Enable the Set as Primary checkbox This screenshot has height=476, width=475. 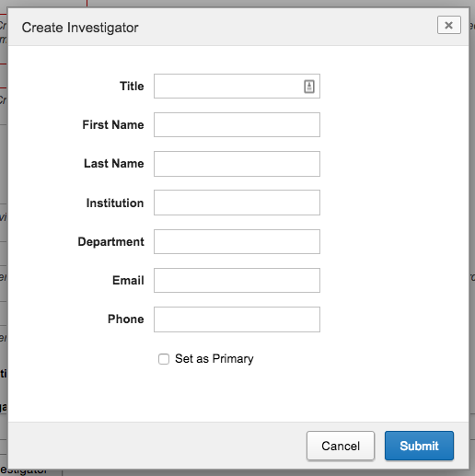164,359
